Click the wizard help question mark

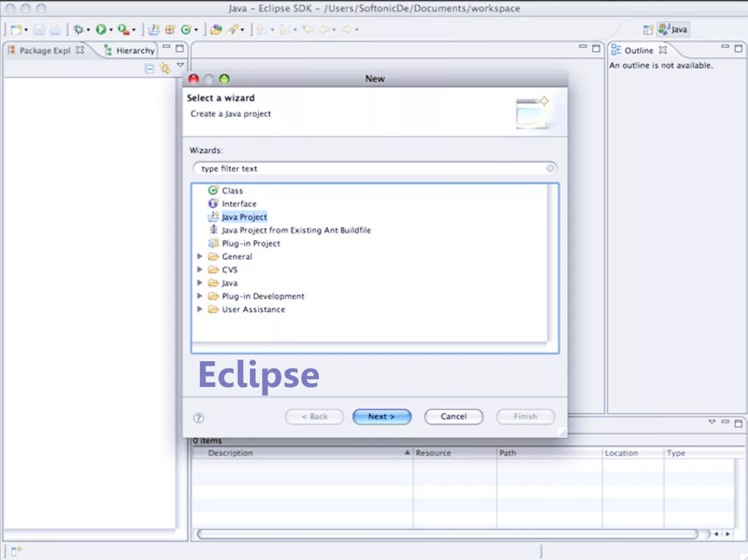click(199, 418)
